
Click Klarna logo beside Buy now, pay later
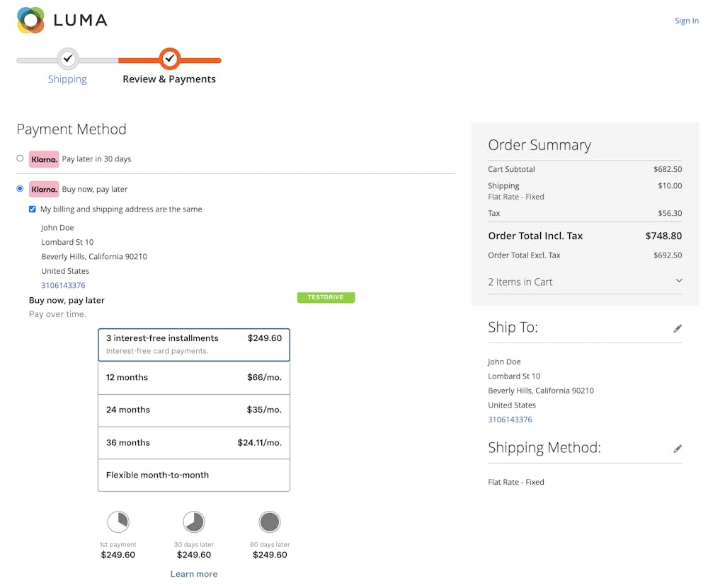tap(44, 189)
